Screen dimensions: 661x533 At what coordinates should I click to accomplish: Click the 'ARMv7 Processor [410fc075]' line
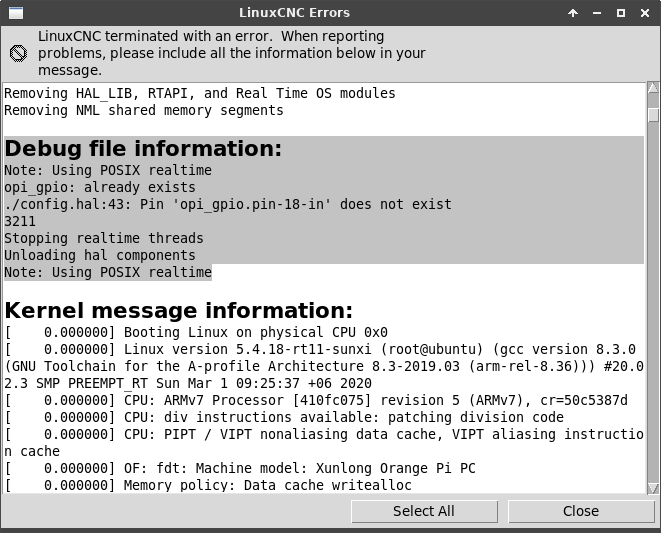click(x=316, y=400)
